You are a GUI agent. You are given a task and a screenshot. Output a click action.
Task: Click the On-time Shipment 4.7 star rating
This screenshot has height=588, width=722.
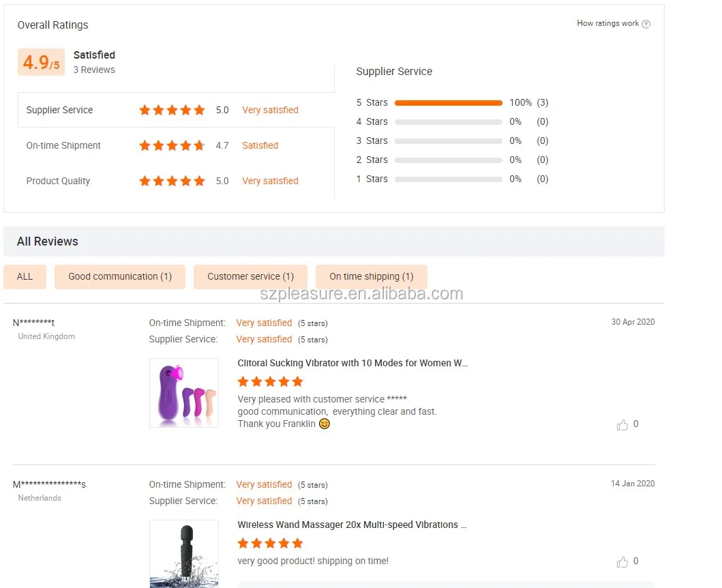pos(172,145)
